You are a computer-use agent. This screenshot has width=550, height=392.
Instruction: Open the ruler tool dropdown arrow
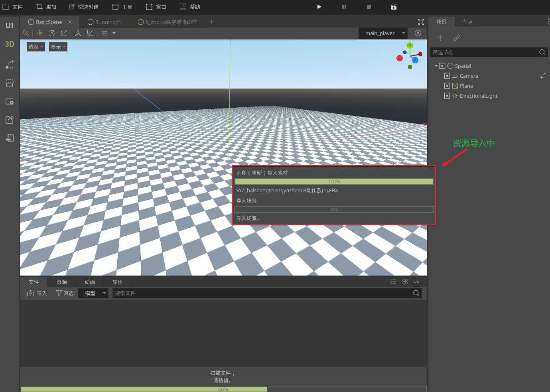114,33
